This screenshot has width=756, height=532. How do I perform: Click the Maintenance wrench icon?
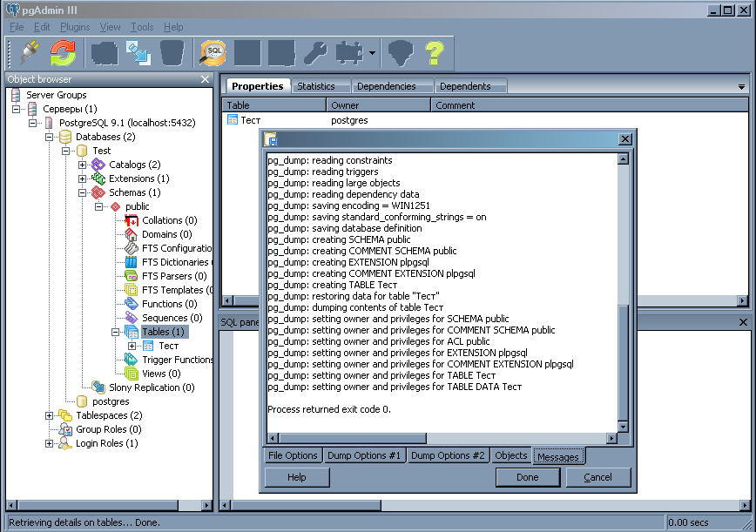315,53
